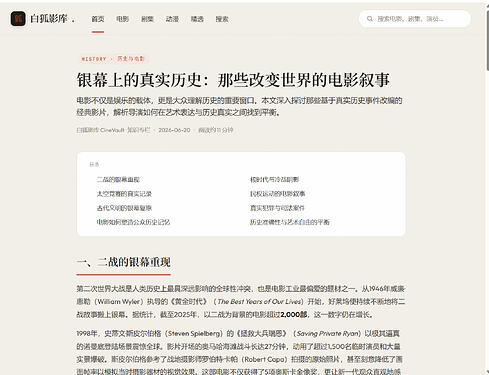
Task: Click the reading time 约11分钟
Action: [x=216, y=130]
